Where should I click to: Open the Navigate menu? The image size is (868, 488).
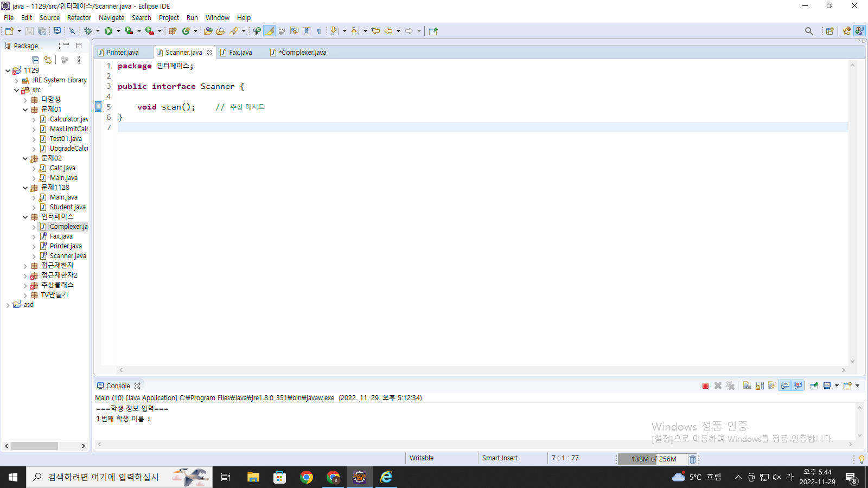(111, 17)
